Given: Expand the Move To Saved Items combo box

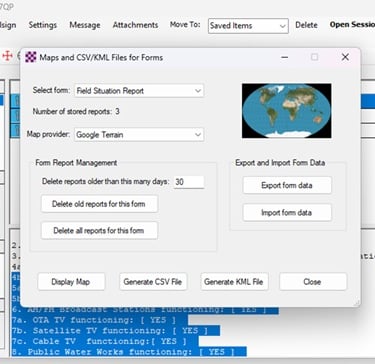Looking at the screenshot, I should tap(248, 26).
